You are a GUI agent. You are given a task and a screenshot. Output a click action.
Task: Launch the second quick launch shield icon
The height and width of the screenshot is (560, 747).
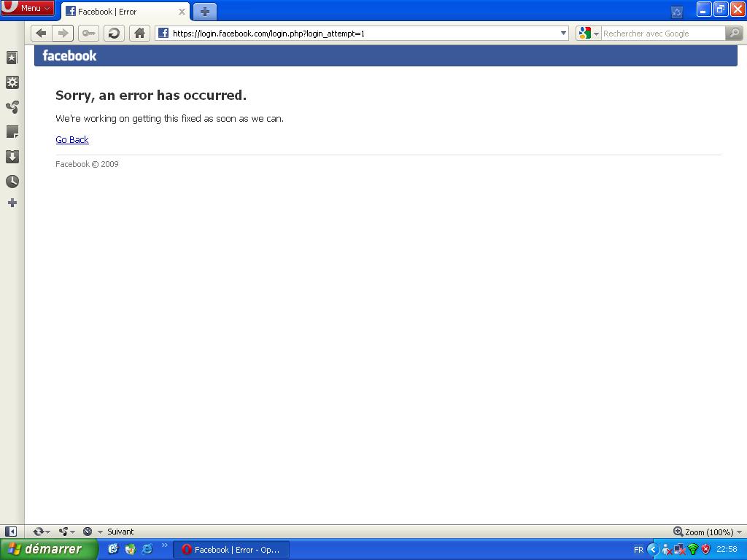(130, 549)
